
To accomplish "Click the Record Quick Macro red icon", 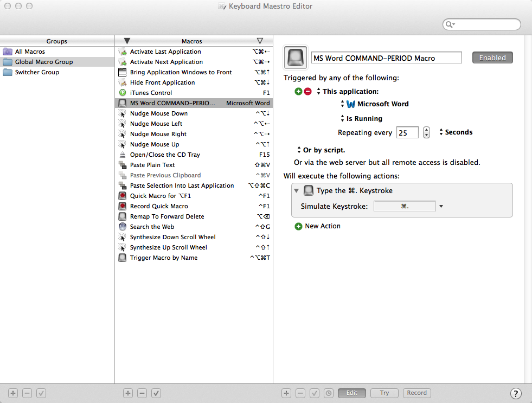I will click(123, 206).
